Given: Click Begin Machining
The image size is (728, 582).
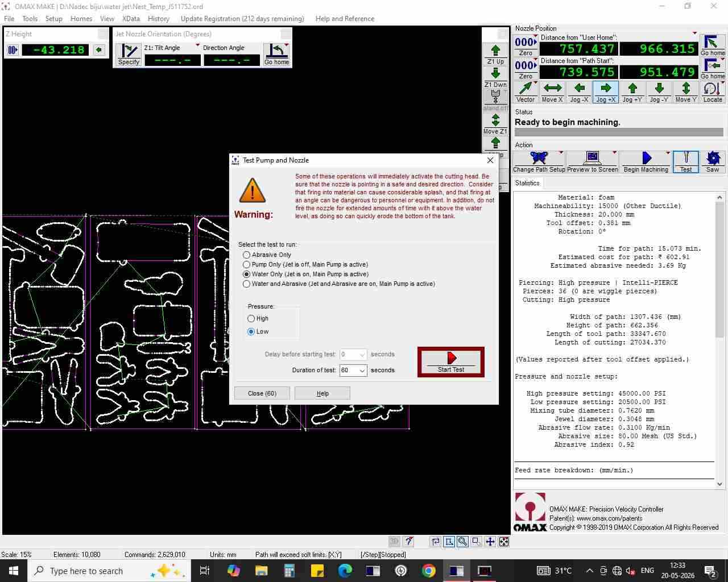Looking at the screenshot, I should [x=646, y=162].
